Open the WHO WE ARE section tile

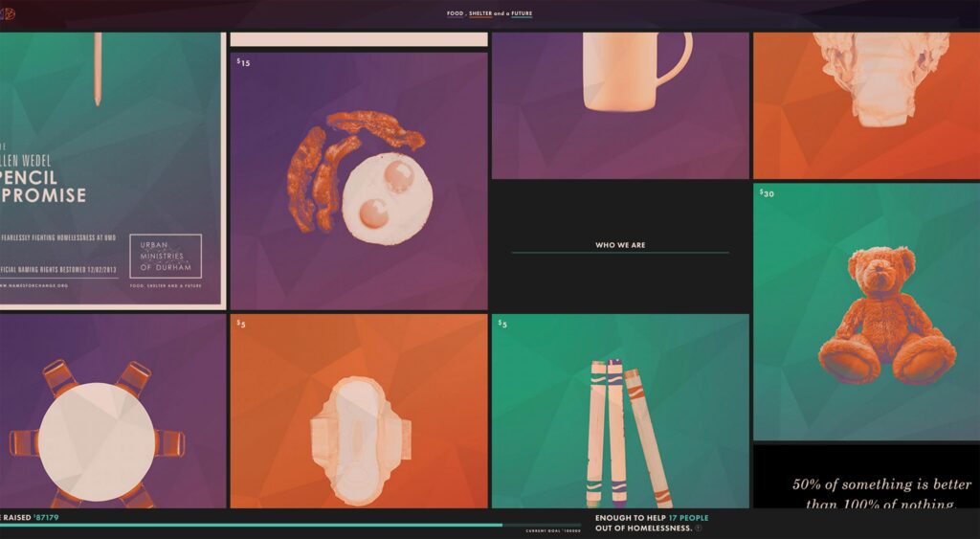coord(620,246)
